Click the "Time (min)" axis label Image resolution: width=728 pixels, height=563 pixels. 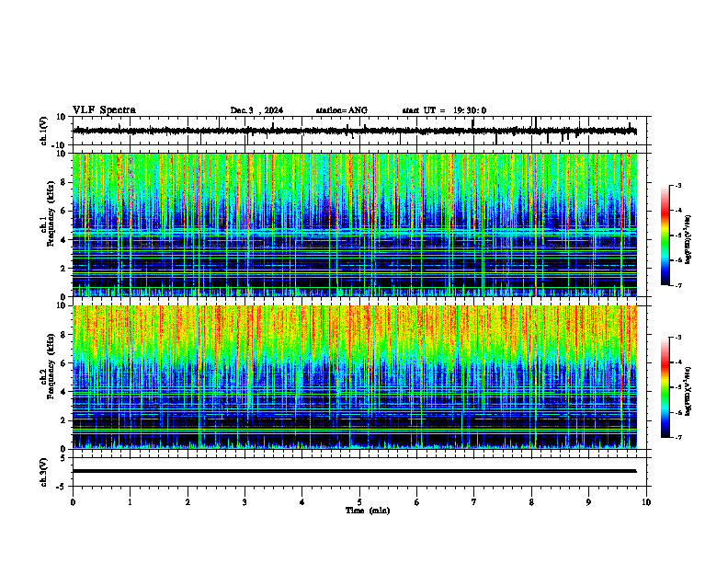click(x=368, y=511)
